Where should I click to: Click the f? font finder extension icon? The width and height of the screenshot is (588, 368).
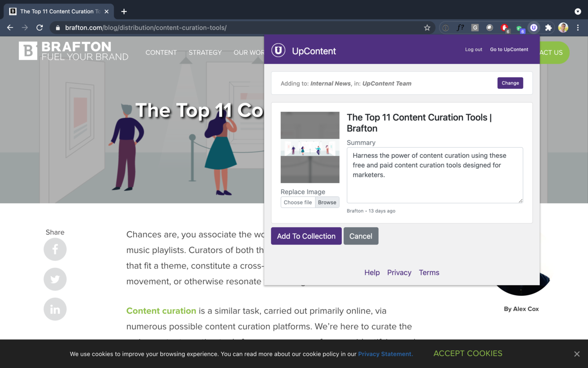point(460,28)
